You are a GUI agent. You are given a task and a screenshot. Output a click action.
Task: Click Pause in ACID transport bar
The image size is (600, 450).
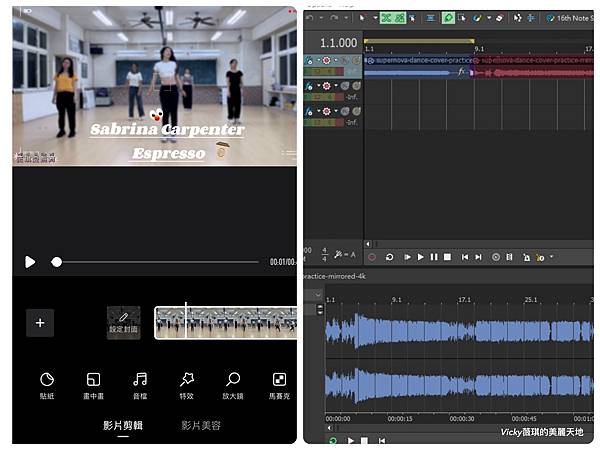pos(434,257)
